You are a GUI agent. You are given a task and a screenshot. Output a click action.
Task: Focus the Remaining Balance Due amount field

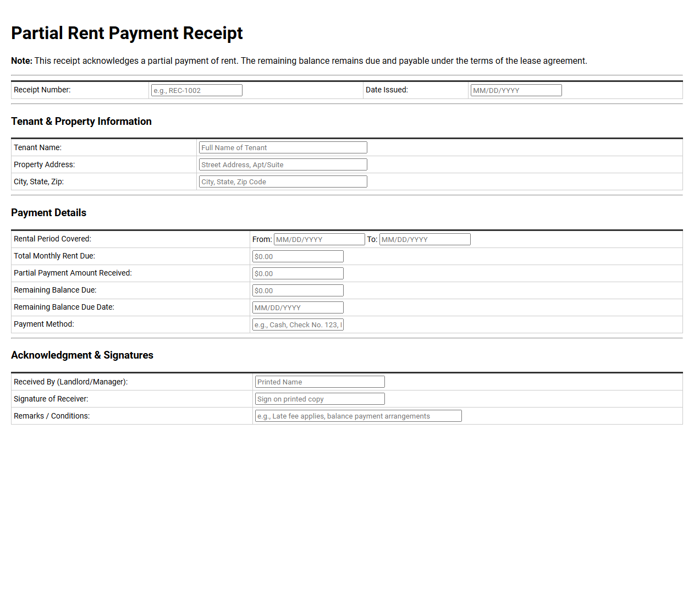click(298, 290)
